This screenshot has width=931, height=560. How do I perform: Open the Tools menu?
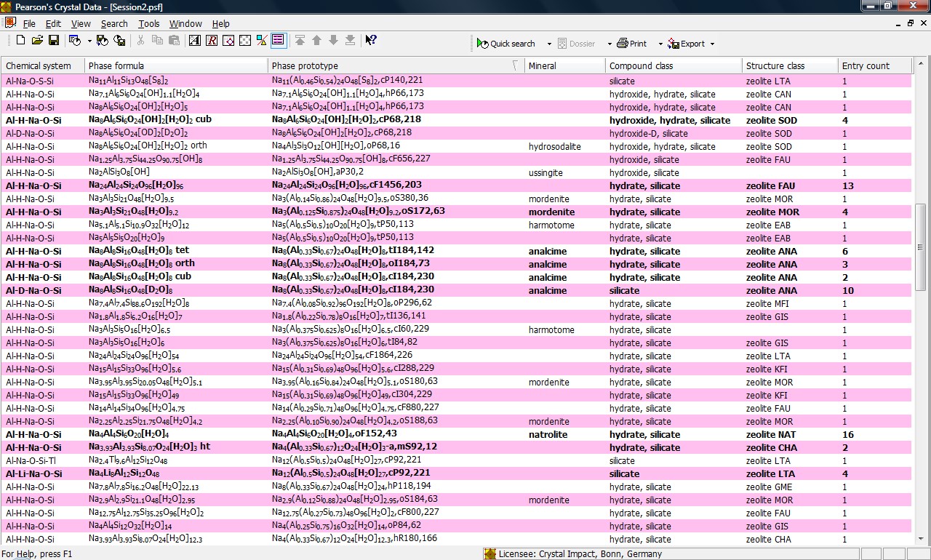point(149,24)
